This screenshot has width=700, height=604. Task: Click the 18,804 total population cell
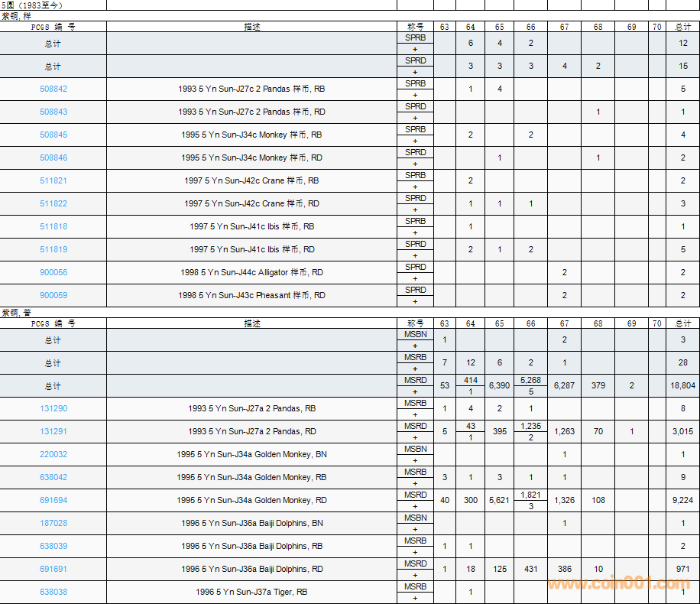click(x=682, y=386)
